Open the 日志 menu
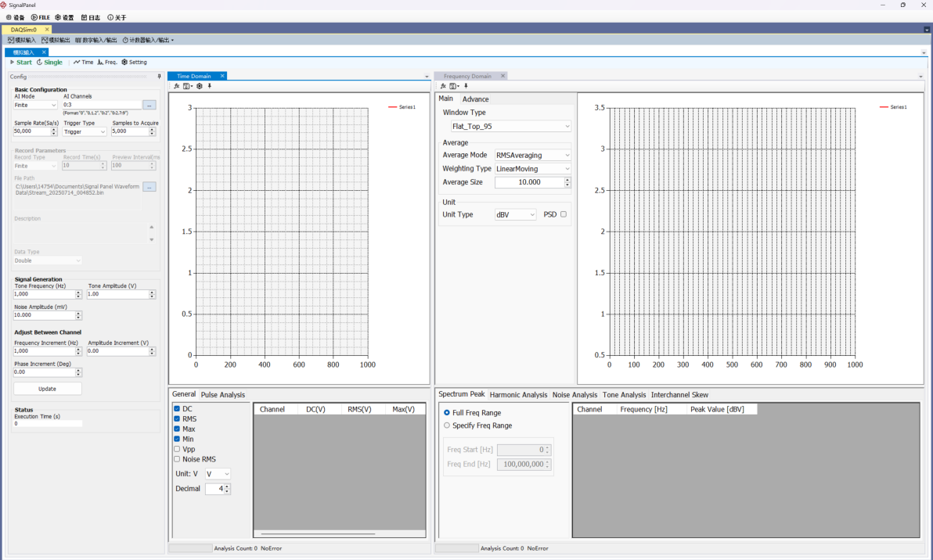The height and width of the screenshot is (560, 933). 91,17
